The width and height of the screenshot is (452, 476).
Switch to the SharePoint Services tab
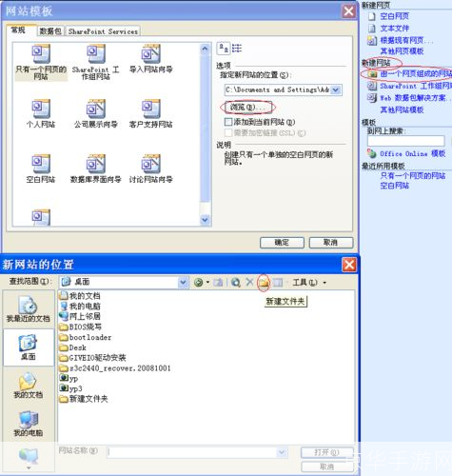103,31
